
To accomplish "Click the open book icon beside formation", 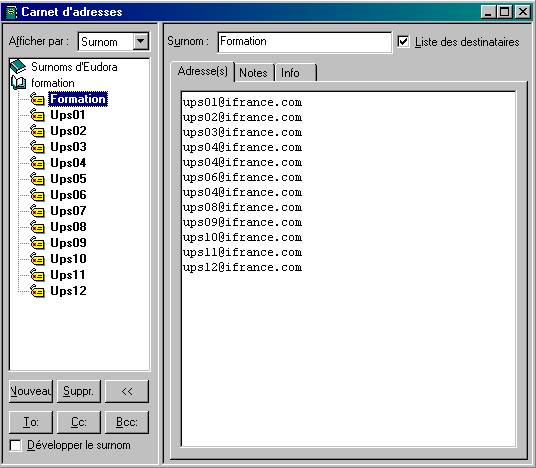I will [x=18, y=82].
